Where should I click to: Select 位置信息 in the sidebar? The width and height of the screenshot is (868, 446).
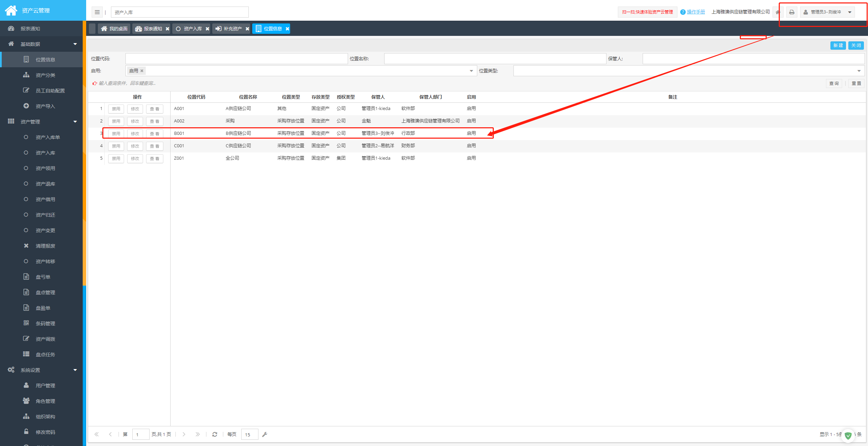coord(41,60)
